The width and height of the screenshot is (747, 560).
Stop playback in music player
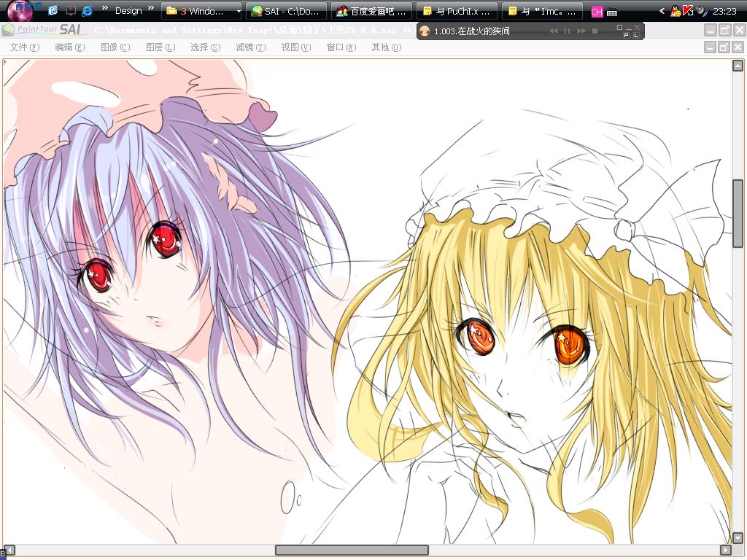(x=595, y=31)
